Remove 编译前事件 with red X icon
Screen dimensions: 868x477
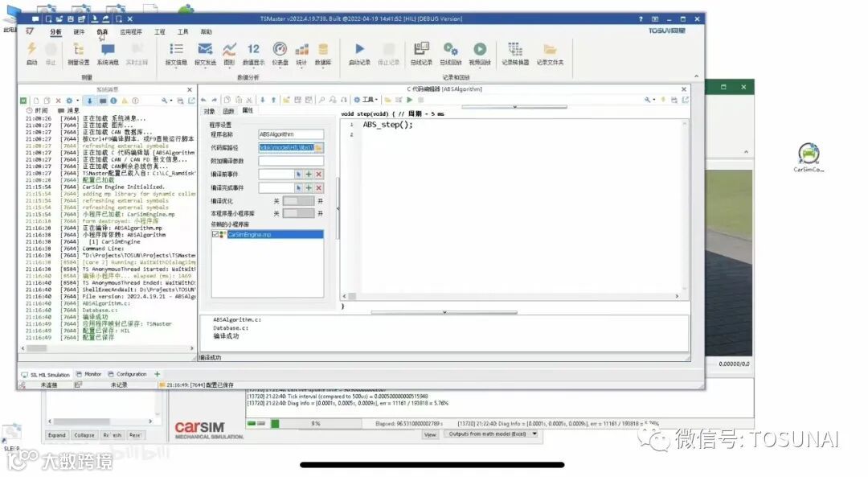[319, 174]
